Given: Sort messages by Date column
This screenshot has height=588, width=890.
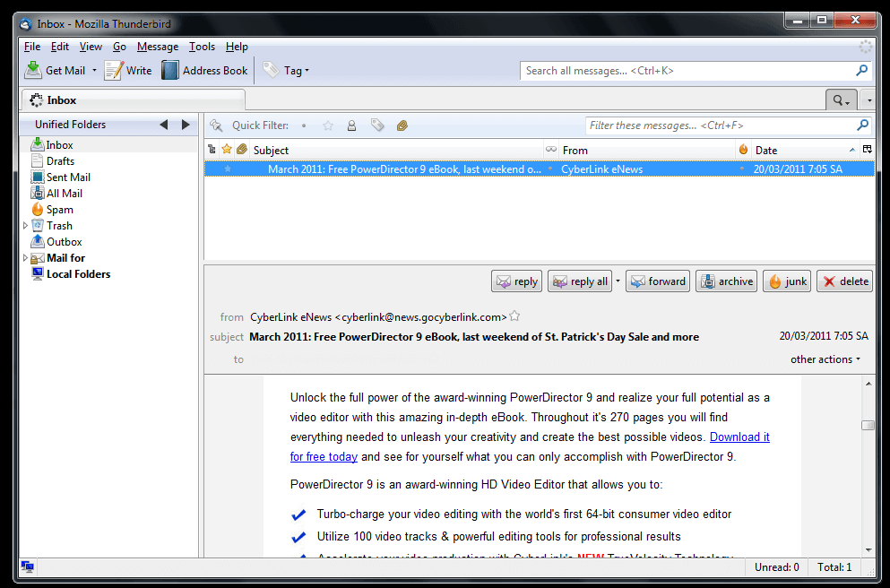Looking at the screenshot, I should (805, 151).
